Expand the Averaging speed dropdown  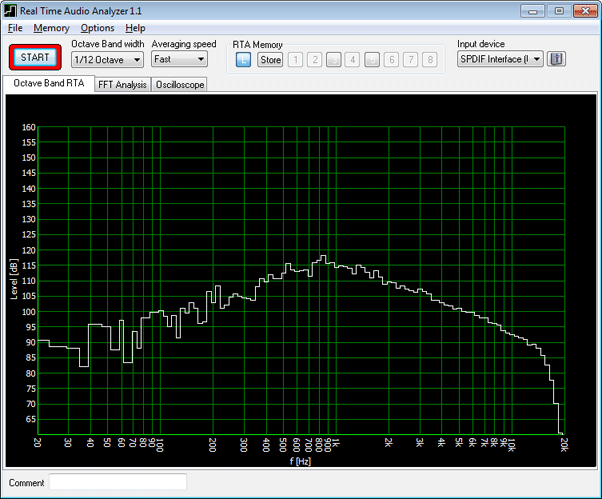[179, 60]
